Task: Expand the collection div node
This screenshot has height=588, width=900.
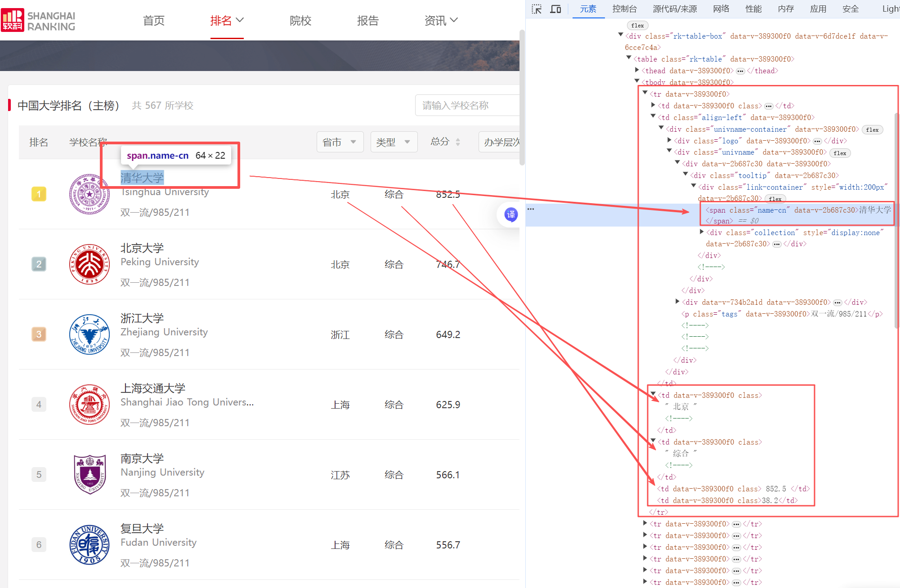Action: 702,232
